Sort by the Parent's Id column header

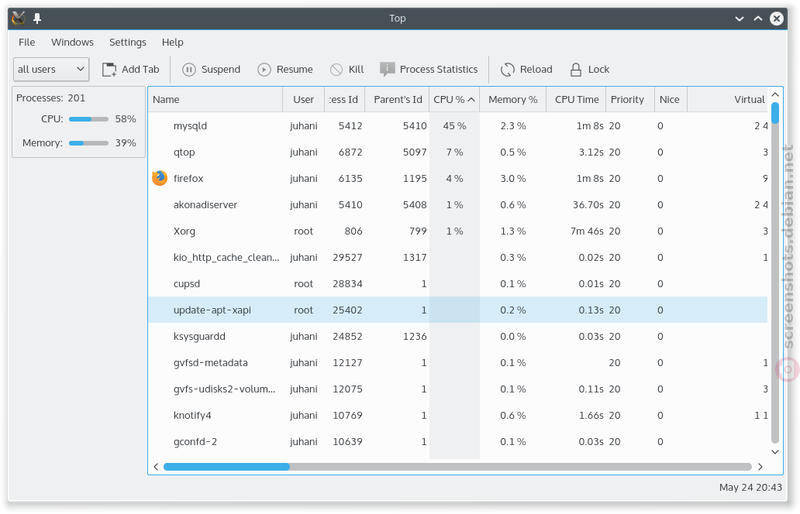(x=397, y=100)
